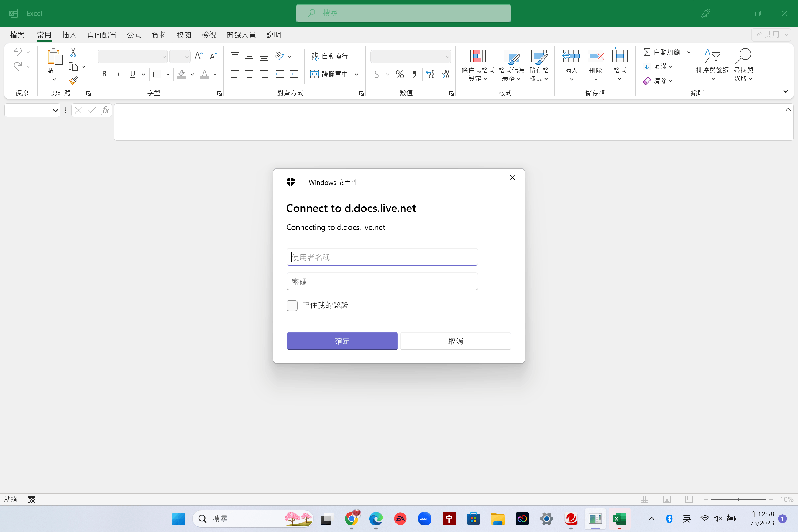
Task: Toggle bold formatting
Action: [x=104, y=74]
